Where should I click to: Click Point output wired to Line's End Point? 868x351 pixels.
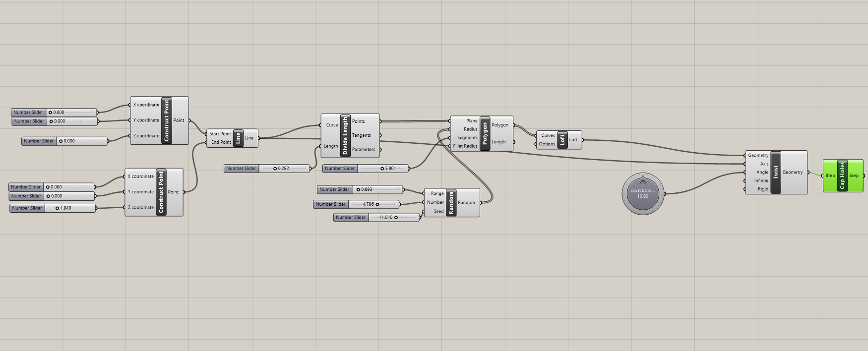click(173, 192)
